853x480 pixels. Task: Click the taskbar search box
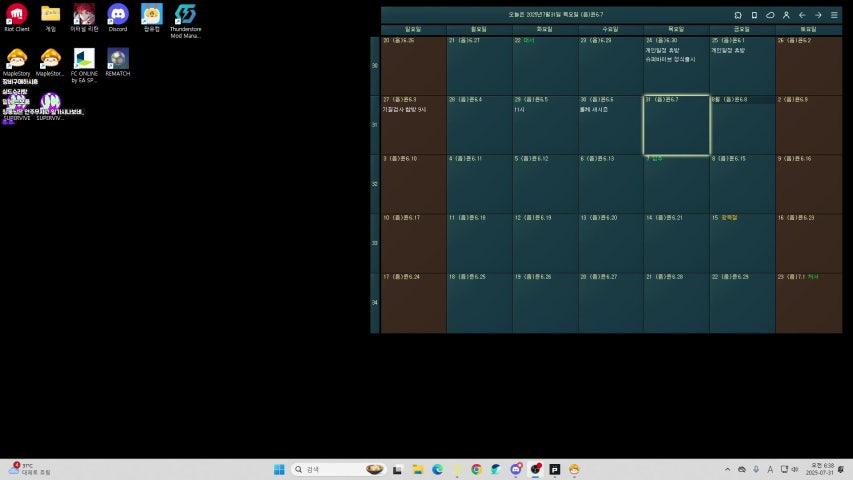(338, 469)
